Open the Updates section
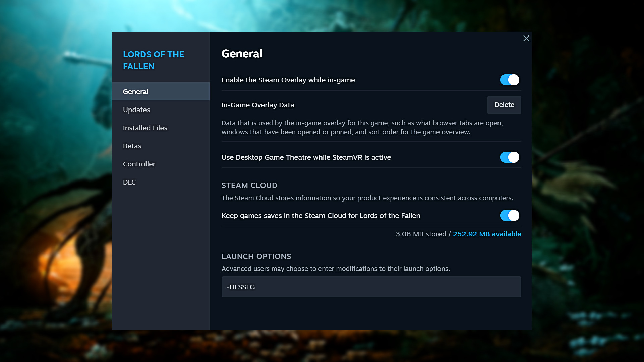Screen dimensions: 644x362 coord(161,110)
